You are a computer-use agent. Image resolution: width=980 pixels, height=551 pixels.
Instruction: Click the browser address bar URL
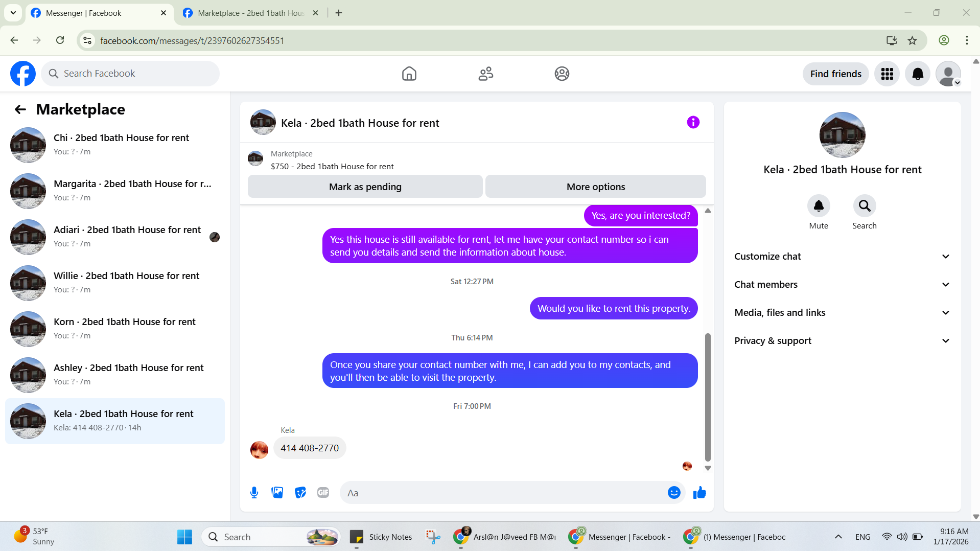(192, 40)
